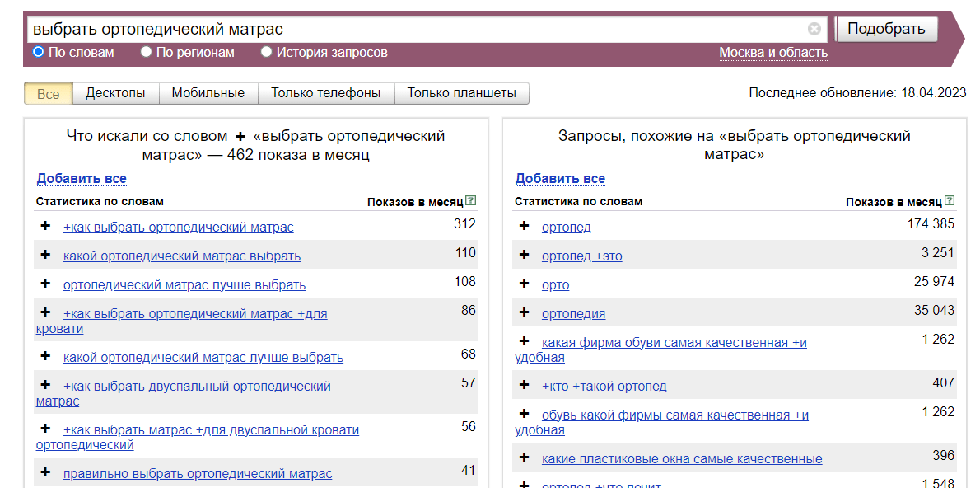Open the 'орто' query link
Viewport: 980px width, 488px height.
coord(556,284)
